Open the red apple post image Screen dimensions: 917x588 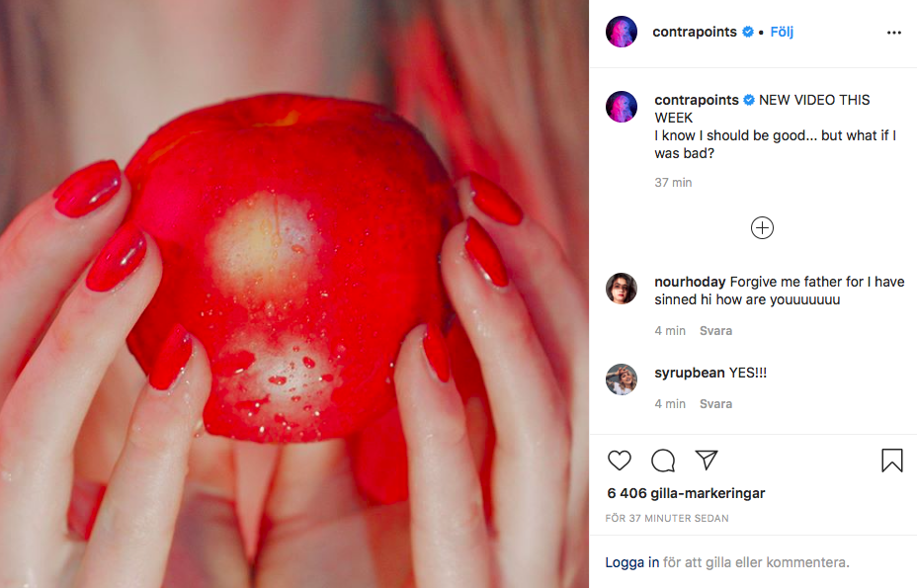(x=294, y=294)
